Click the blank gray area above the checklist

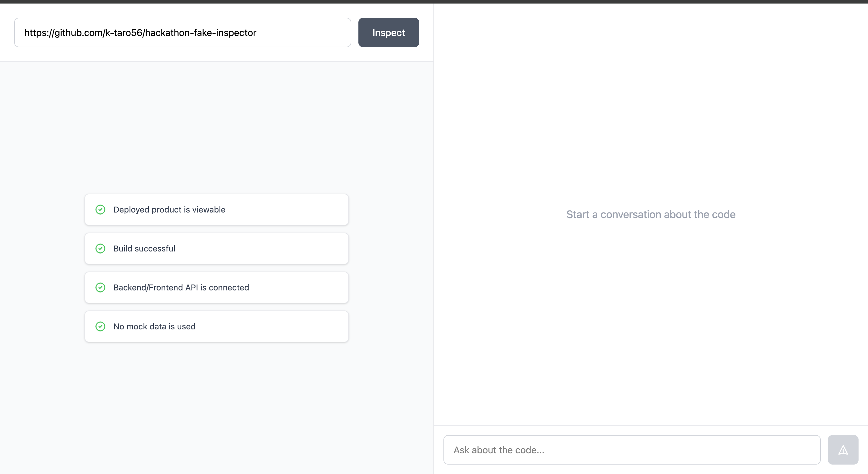[x=216, y=128]
